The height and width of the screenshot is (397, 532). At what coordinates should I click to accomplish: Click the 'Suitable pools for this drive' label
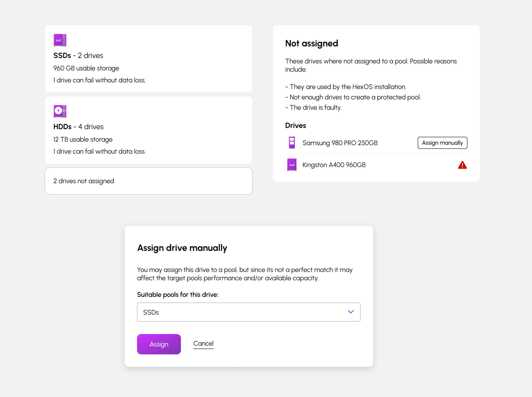(177, 295)
